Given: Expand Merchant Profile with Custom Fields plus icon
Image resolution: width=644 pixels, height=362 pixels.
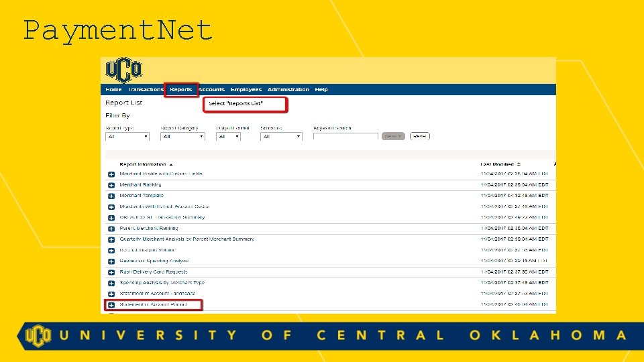Looking at the screenshot, I should point(111,174).
